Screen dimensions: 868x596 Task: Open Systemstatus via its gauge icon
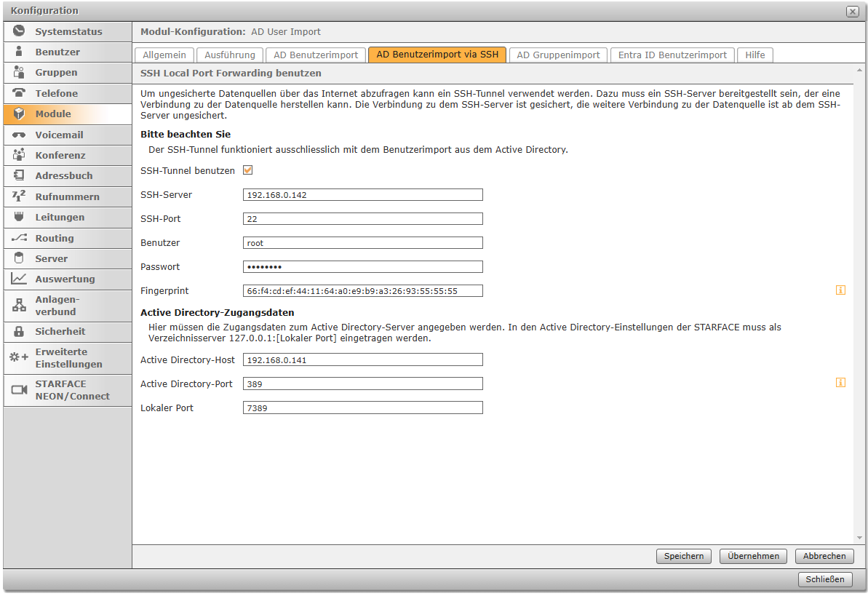coord(19,31)
